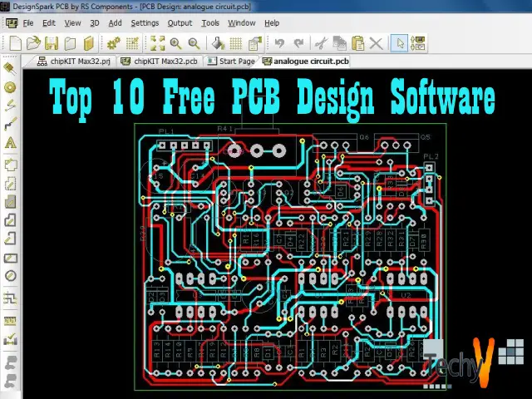Zoom in with the plus magnifier

click(x=175, y=43)
